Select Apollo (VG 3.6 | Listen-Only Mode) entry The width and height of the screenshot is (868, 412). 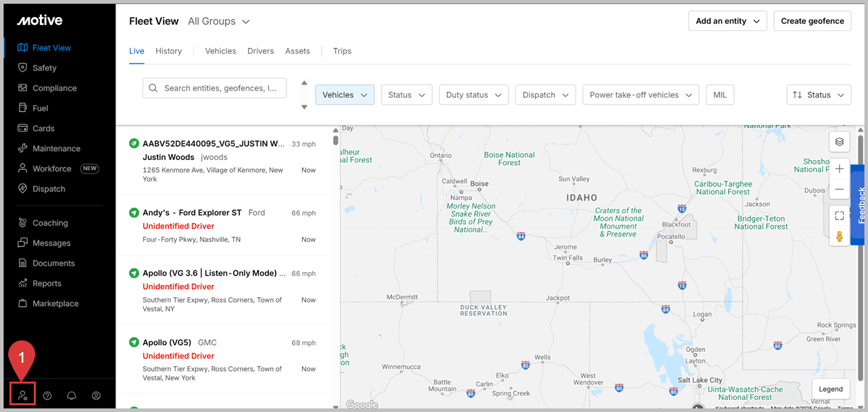tap(224, 290)
